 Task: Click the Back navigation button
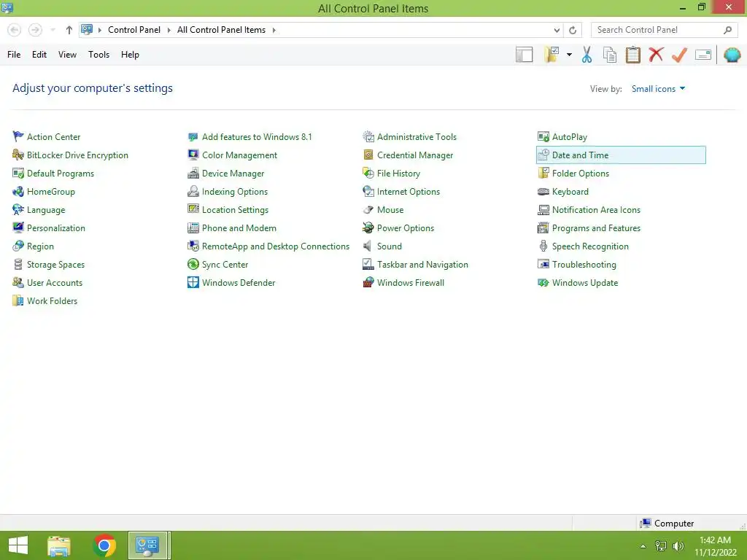(15, 30)
